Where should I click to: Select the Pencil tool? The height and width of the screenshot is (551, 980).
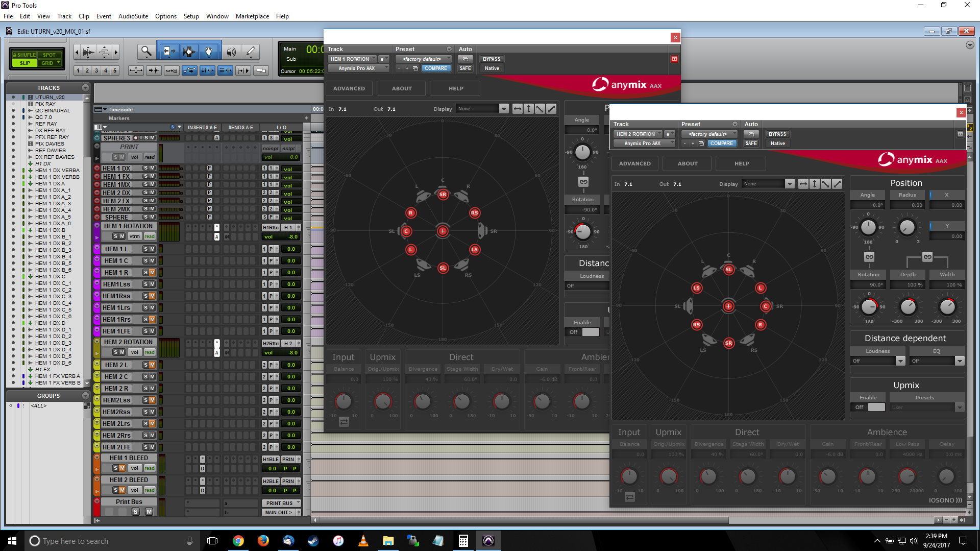tap(251, 52)
